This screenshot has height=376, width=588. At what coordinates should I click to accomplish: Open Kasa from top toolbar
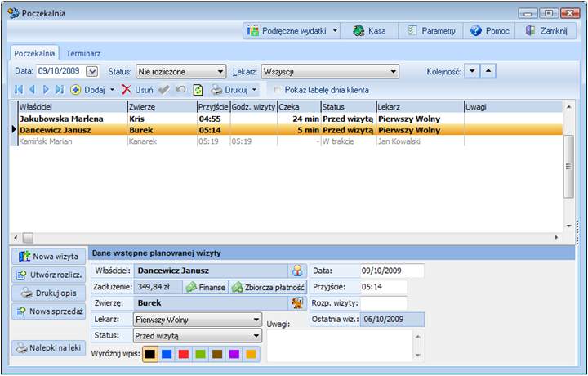(x=369, y=31)
